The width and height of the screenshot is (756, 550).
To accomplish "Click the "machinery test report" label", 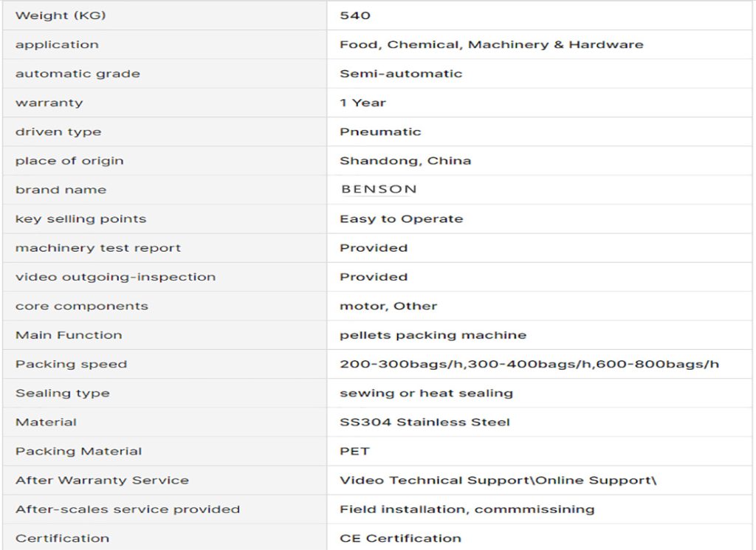I will 98,248.
